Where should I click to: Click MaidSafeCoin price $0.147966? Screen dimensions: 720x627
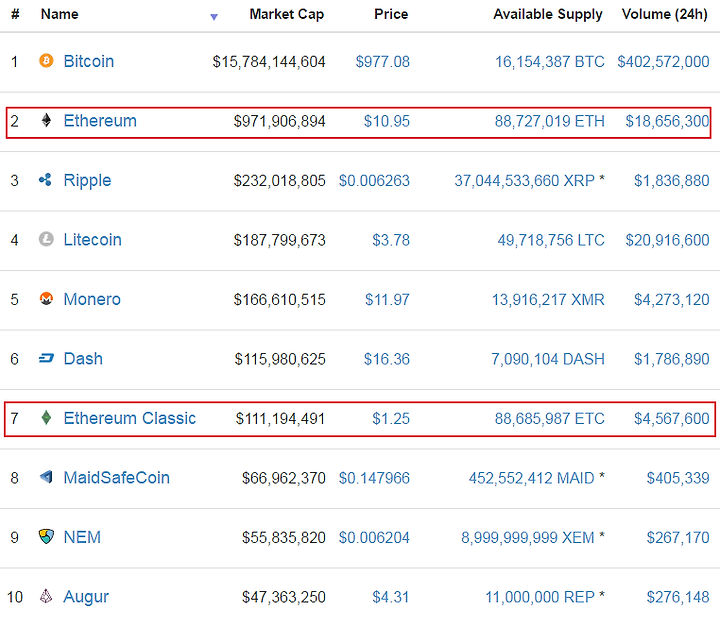[374, 478]
